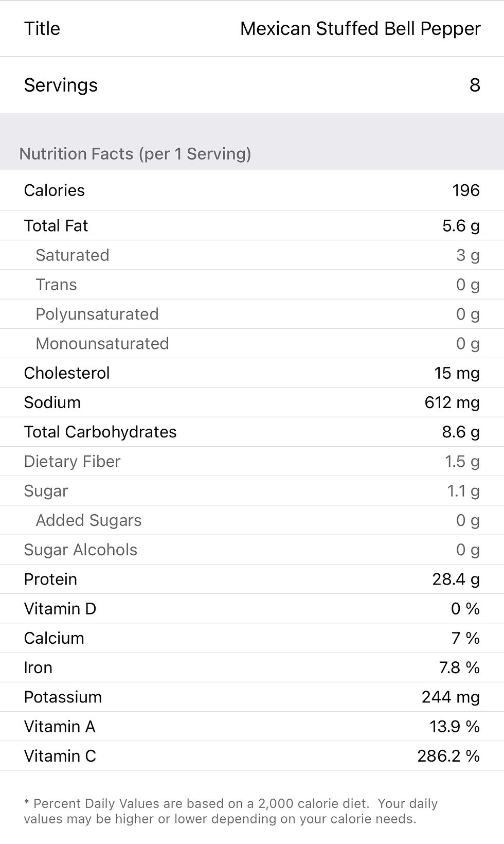504x844 pixels.
Task: Select the Polyunsaturated row
Action: click(252, 314)
